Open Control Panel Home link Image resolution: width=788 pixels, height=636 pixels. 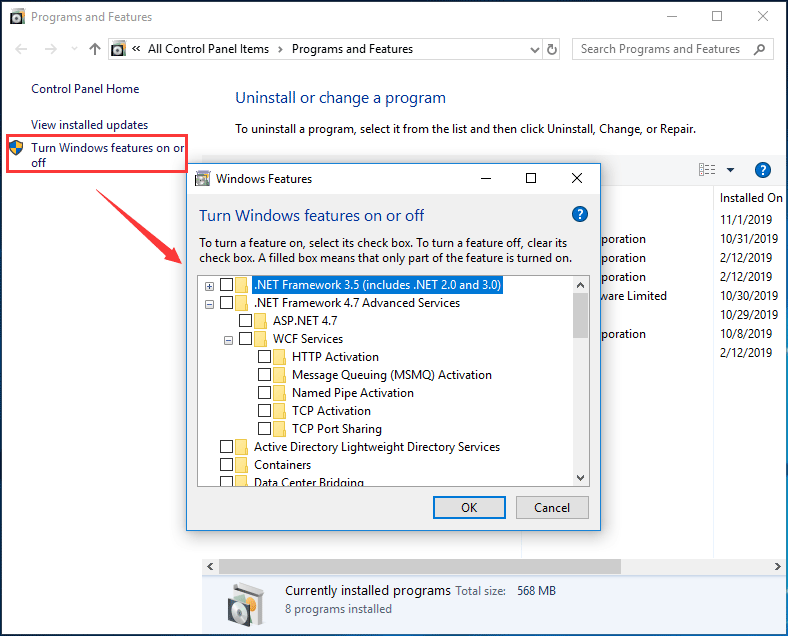(x=85, y=89)
